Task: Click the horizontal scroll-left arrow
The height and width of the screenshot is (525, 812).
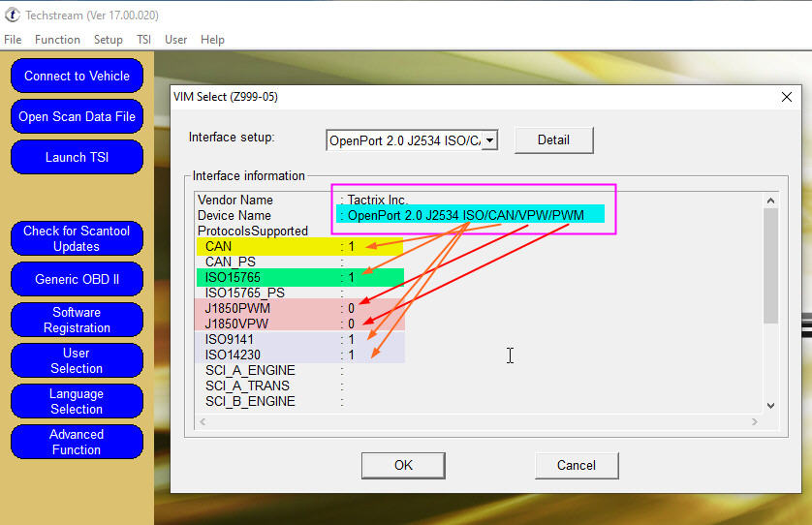Action: 203,422
